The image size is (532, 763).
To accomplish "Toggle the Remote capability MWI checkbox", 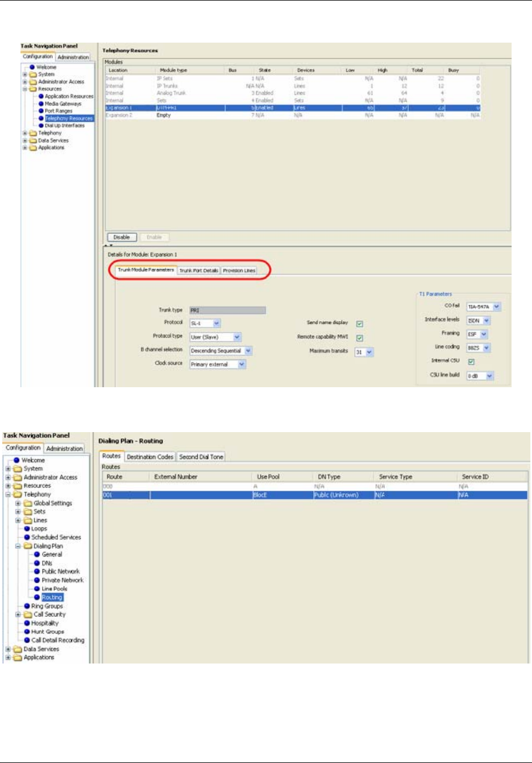I will 360,338.
